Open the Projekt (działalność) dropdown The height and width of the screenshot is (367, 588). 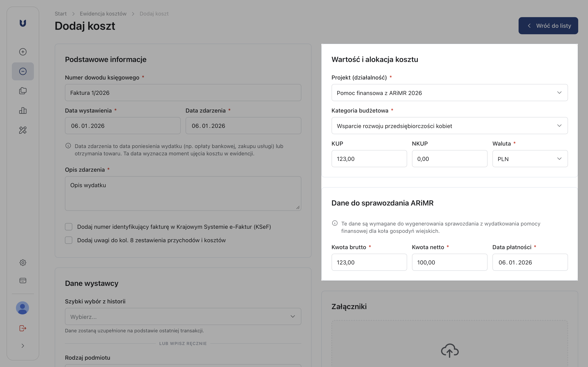(x=449, y=93)
